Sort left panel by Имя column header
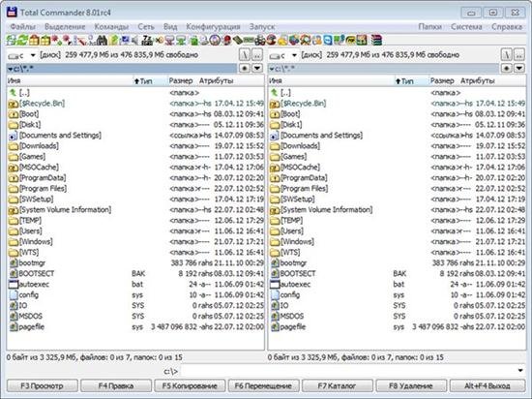Viewport: 532px width, 399px height. coord(70,80)
